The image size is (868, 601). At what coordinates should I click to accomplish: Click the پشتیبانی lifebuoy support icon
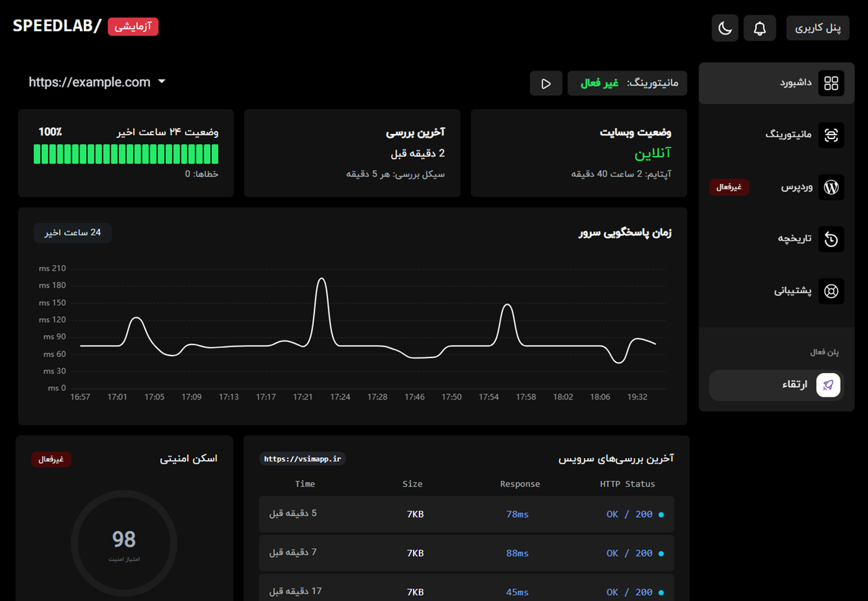(x=831, y=291)
